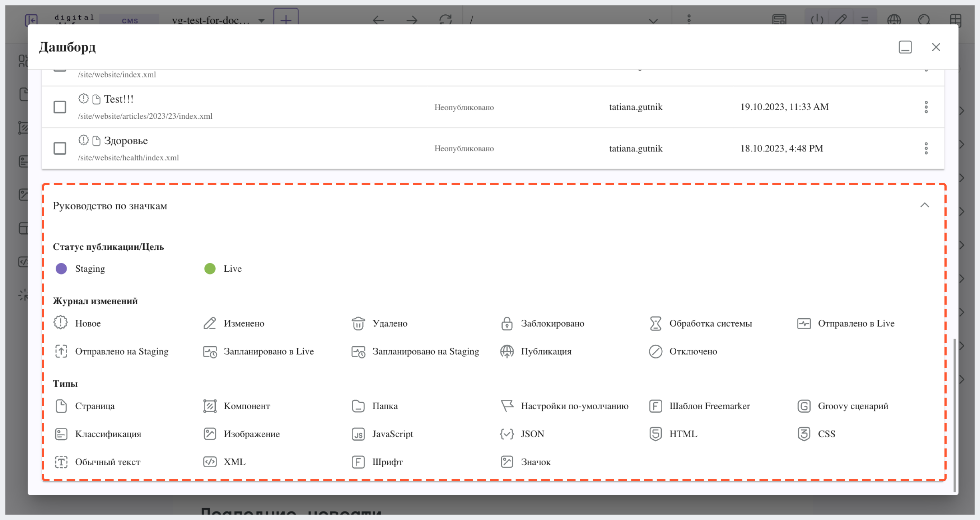This screenshot has height=520, width=980.
Task: Click the Groovy сценарий icon
Action: (x=804, y=406)
